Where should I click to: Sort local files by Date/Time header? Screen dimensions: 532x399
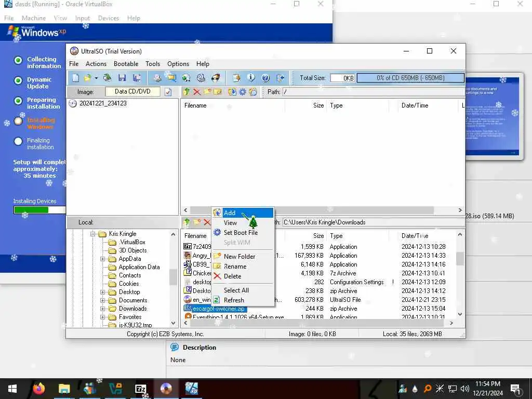tap(415, 236)
